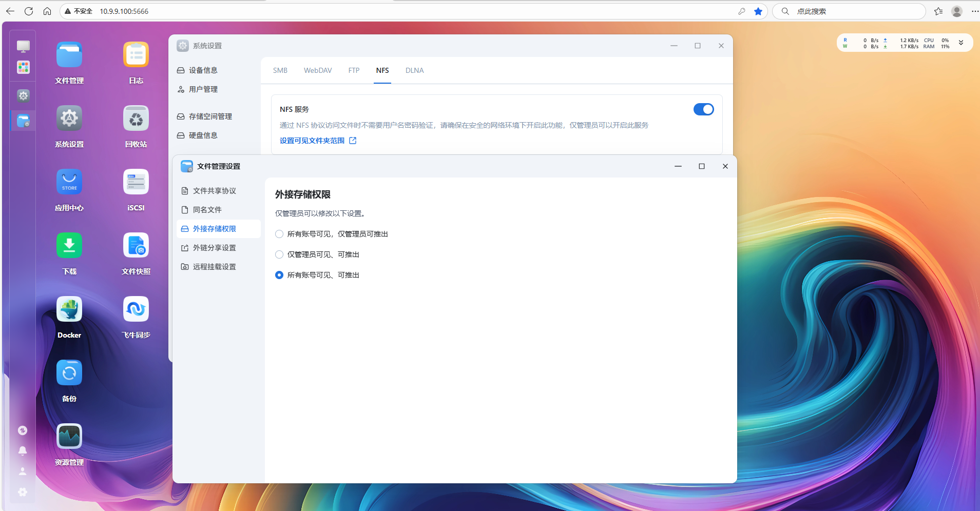Viewport: 980px width, 511px height.
Task: Open the 日志 desktop app
Action: point(136,55)
